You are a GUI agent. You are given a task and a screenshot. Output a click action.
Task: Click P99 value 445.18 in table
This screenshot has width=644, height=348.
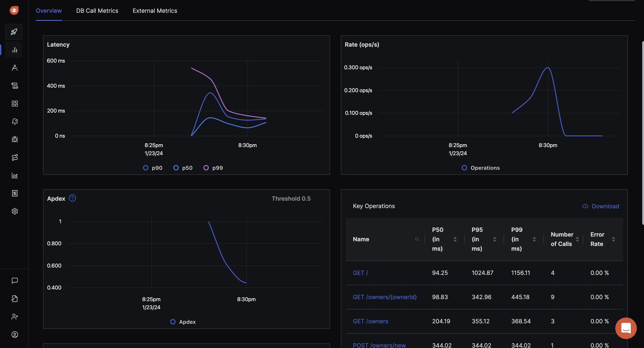(520, 297)
